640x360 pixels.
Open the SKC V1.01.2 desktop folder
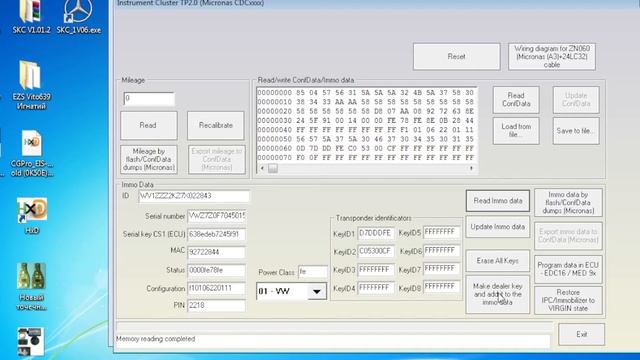[31, 16]
